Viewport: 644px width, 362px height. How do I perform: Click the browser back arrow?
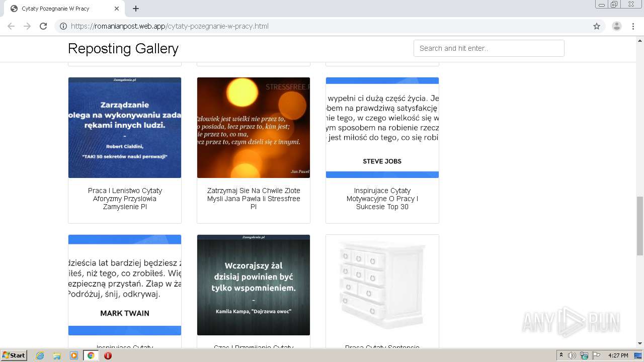coord(11,26)
